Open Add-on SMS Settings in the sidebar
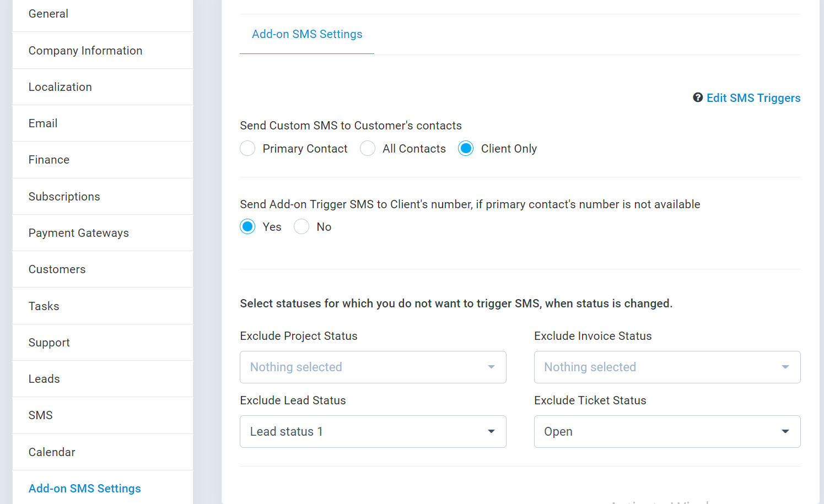The image size is (824, 504). click(85, 489)
